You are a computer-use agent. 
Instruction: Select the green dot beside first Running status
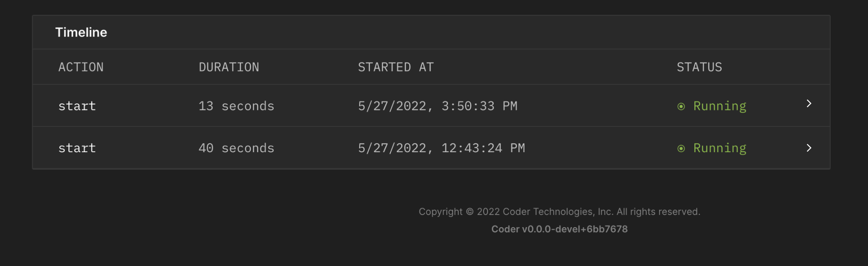(682, 106)
